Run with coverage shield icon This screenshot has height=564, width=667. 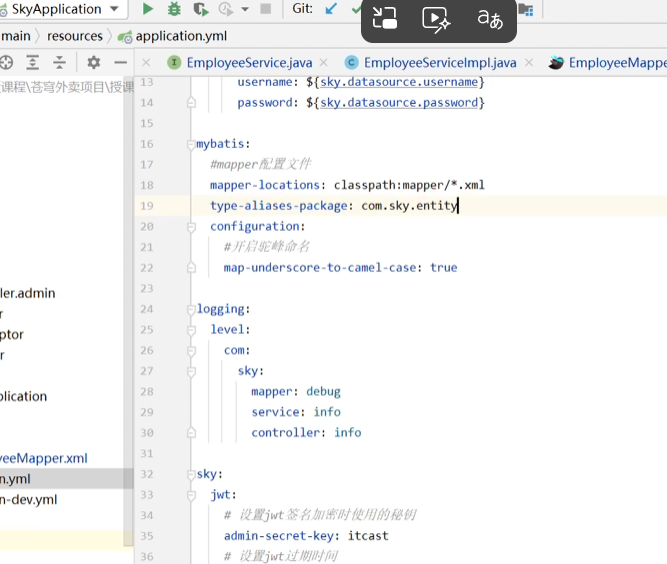200,9
